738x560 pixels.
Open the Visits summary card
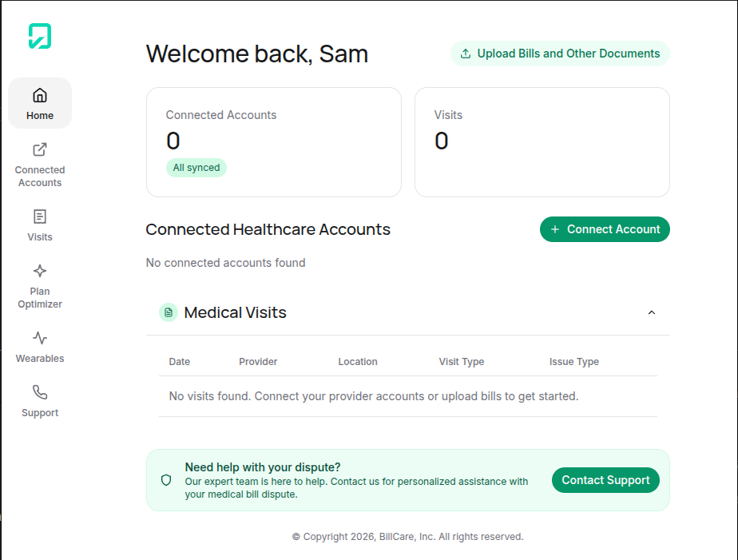(x=542, y=141)
